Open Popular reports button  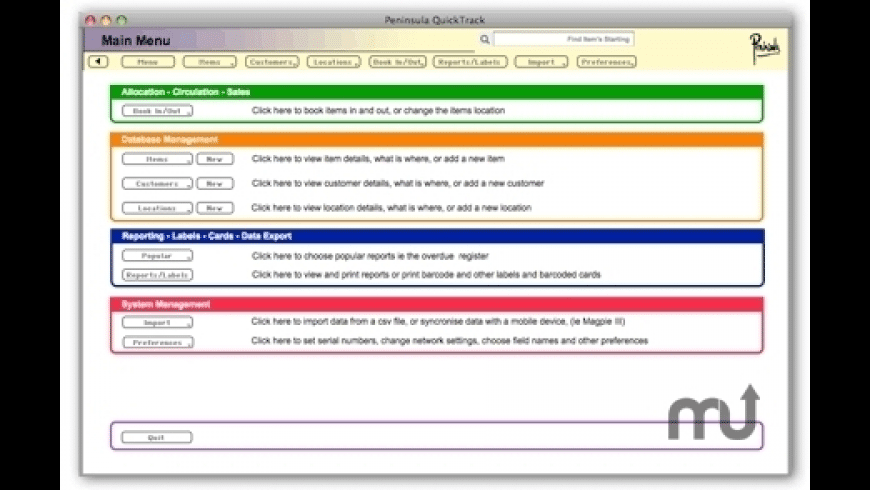point(158,256)
